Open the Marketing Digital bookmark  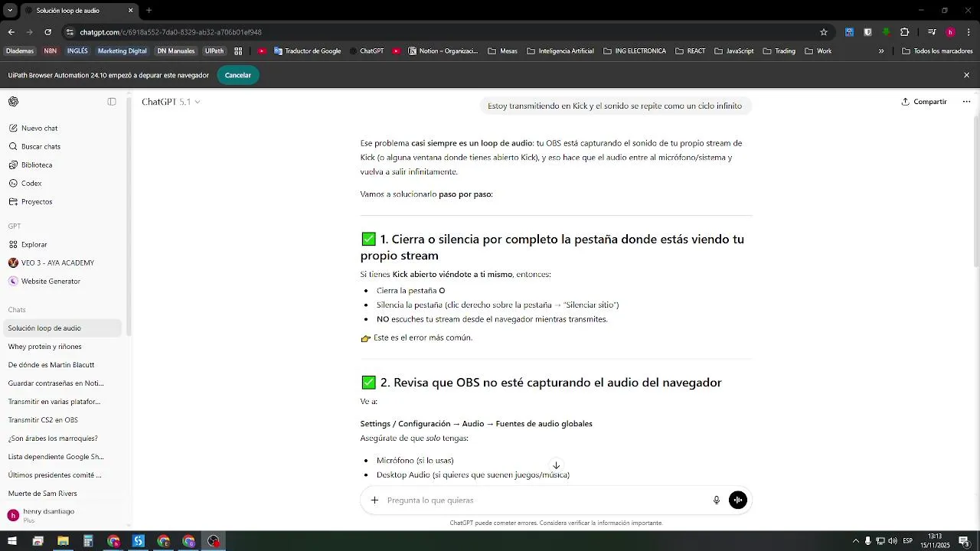(x=122, y=51)
